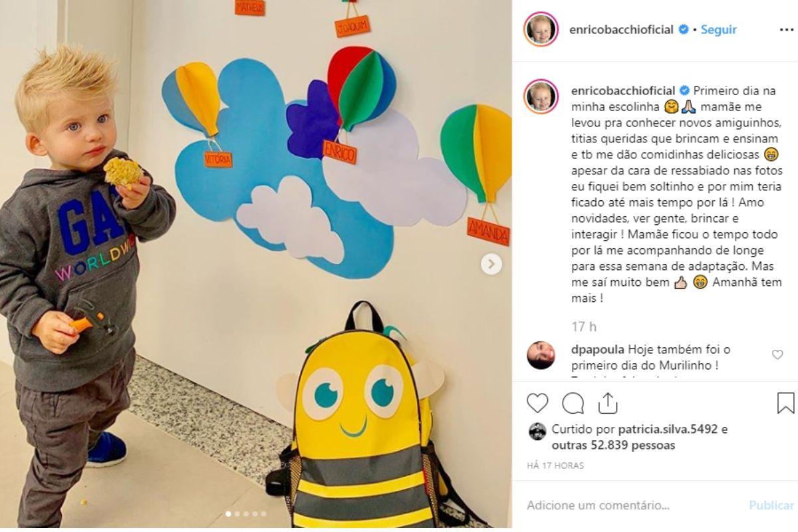798x532 pixels.
Task: Select the second carousel dot indicator
Action: tap(238, 513)
